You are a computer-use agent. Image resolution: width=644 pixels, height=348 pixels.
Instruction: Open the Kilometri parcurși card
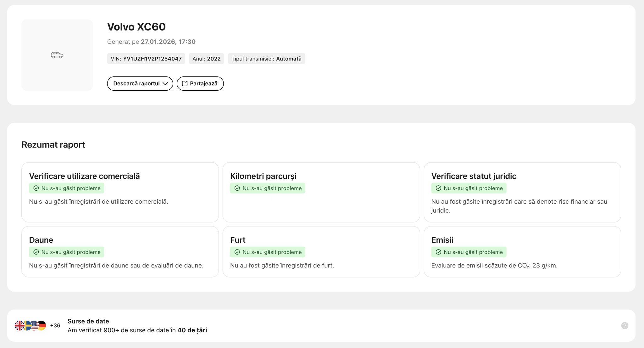point(321,192)
